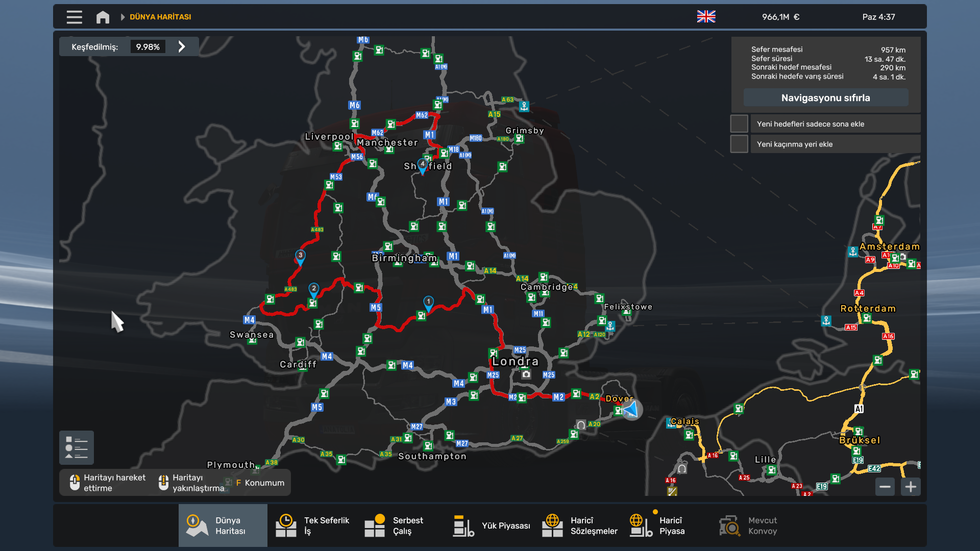The height and width of the screenshot is (551, 980).
Task: Click the Grimsby port anchor icon
Action: (x=524, y=106)
